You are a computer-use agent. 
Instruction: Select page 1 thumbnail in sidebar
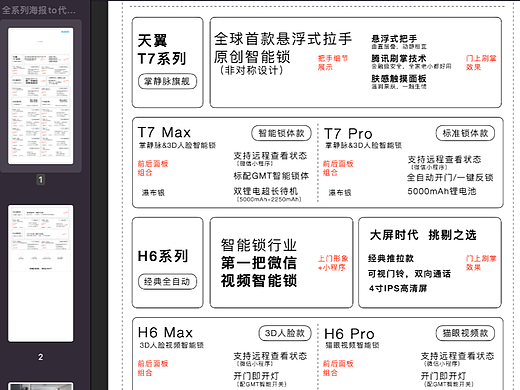coord(41,96)
